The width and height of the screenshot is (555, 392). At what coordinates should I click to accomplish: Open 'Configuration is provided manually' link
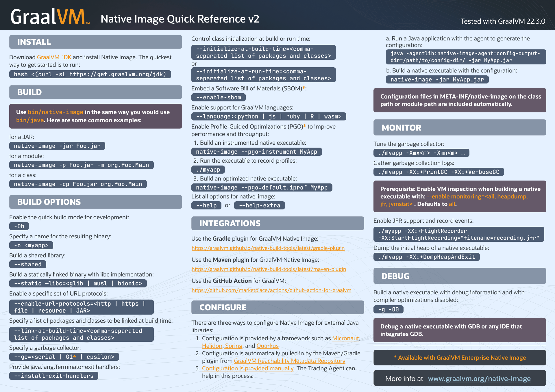[248, 368]
